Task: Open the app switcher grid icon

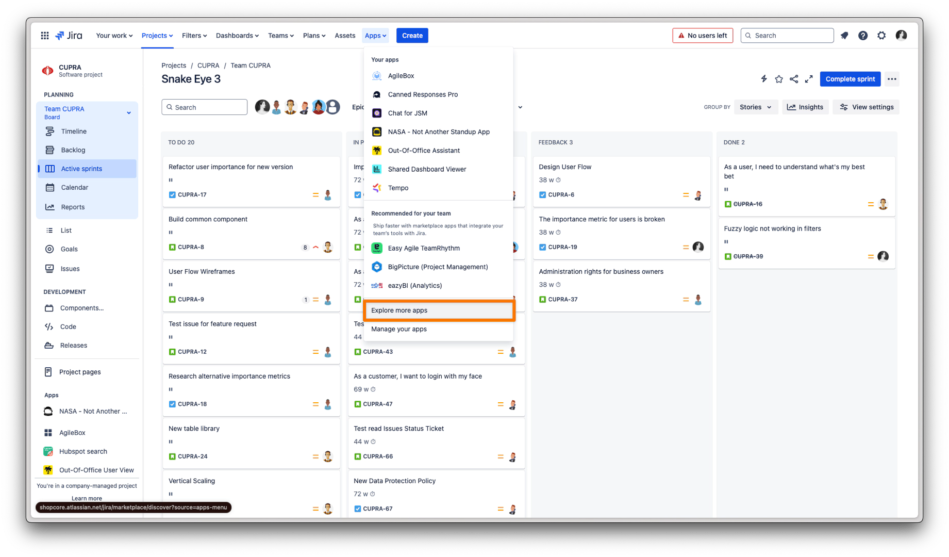Action: tap(44, 35)
